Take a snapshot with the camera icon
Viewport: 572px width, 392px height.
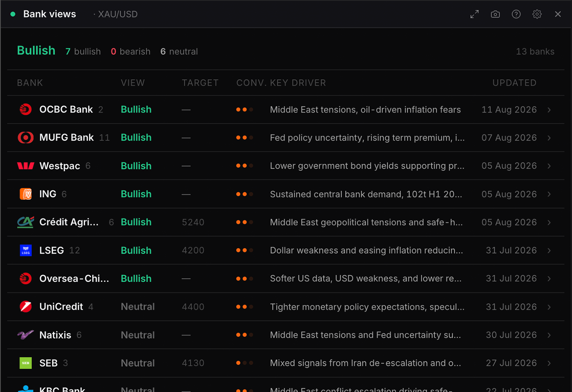tap(495, 14)
